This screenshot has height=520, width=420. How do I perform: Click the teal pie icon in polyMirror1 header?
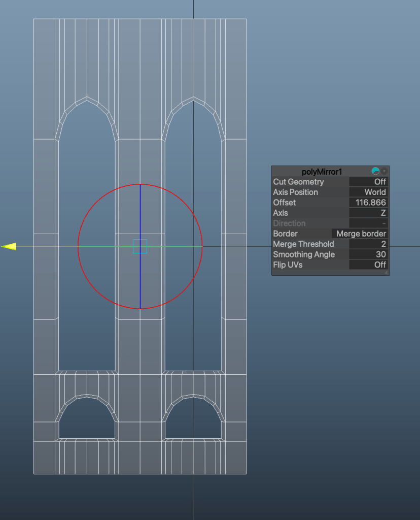tap(375, 171)
